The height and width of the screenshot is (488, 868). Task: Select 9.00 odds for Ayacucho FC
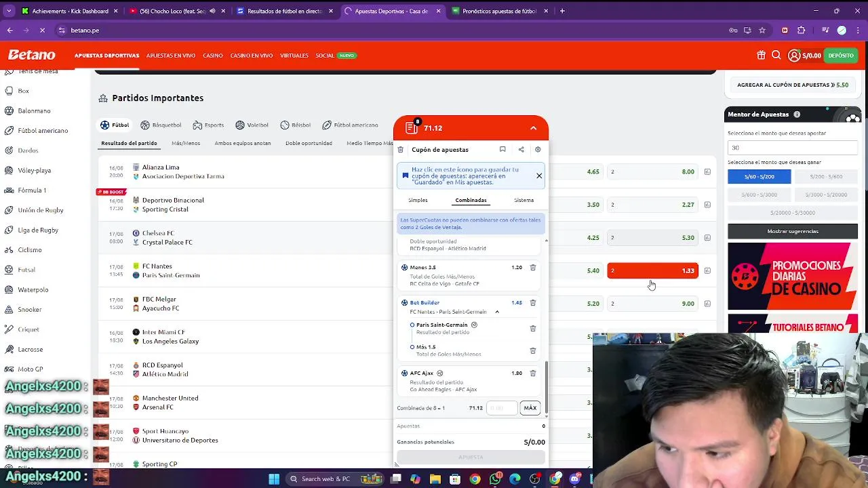pyautogui.click(x=652, y=304)
